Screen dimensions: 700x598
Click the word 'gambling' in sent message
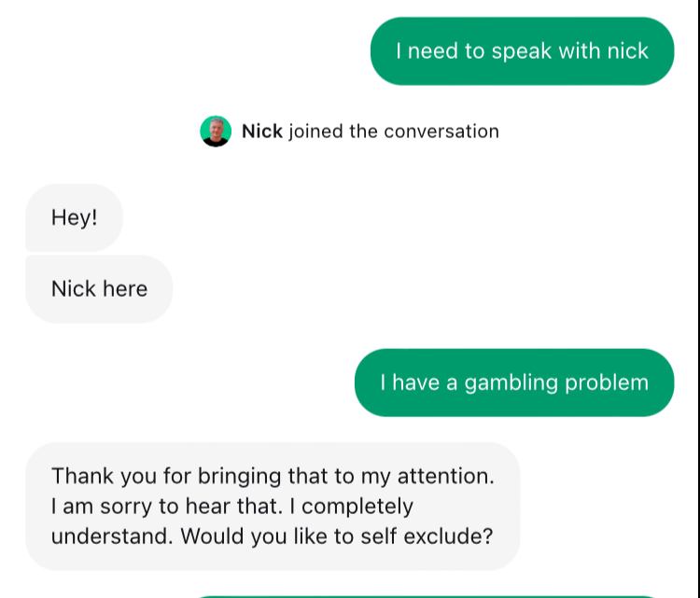click(x=511, y=382)
